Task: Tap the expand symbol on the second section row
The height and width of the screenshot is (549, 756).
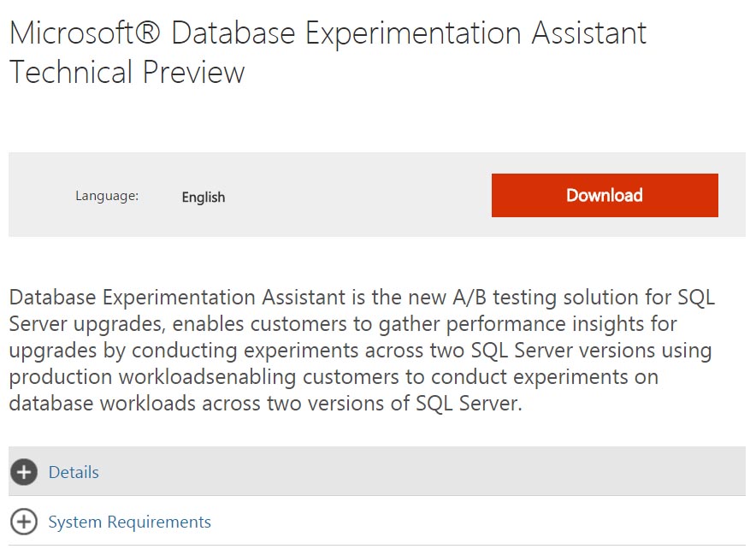Action: click(24, 522)
